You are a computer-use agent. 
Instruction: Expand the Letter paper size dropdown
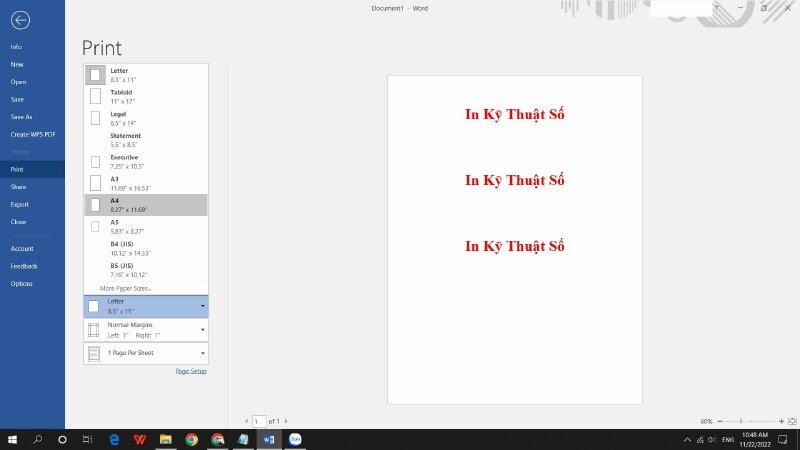click(x=146, y=306)
